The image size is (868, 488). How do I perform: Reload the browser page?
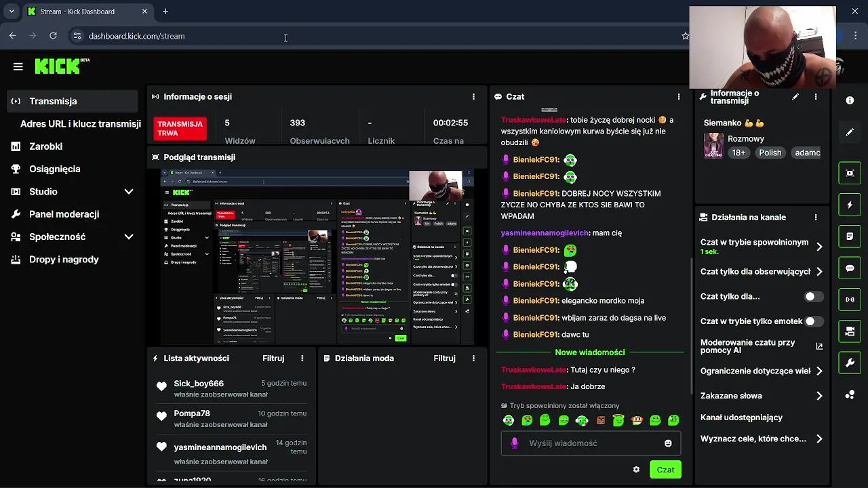[x=53, y=36]
